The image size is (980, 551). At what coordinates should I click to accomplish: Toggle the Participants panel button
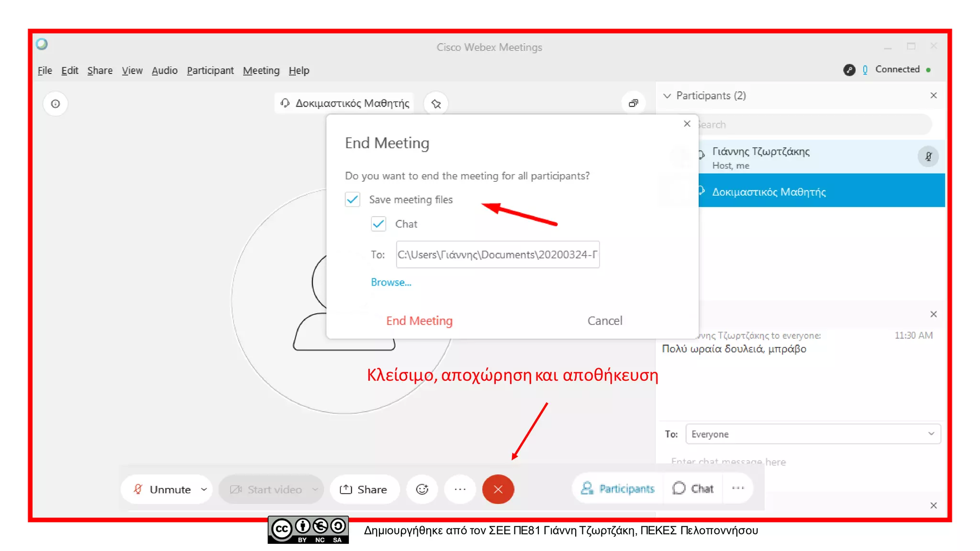coord(618,488)
